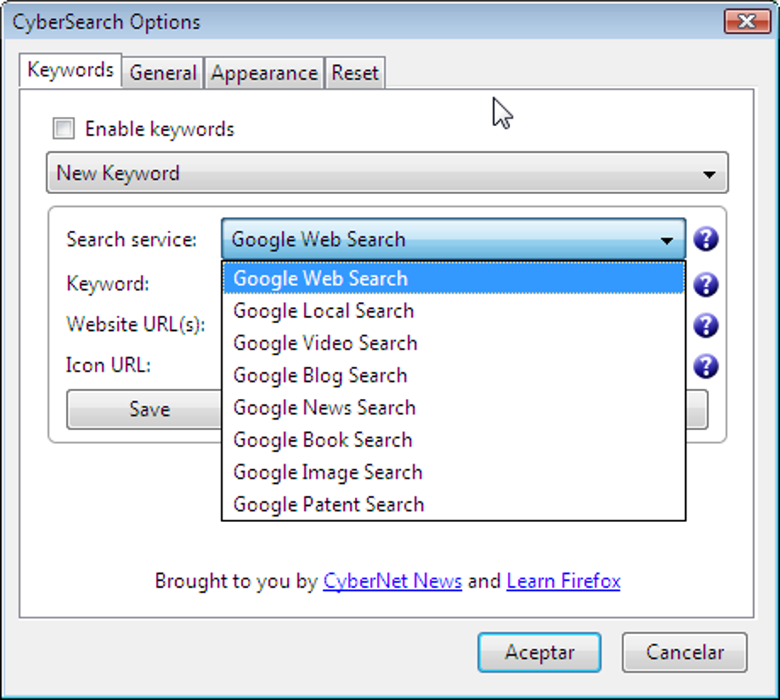Open the Learn Firefox link

563,581
